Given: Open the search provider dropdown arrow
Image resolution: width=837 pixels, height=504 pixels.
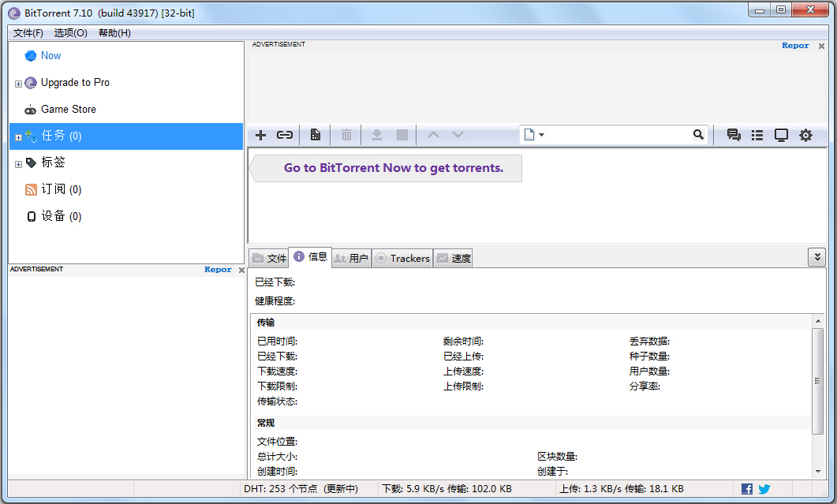Looking at the screenshot, I should pyautogui.click(x=541, y=135).
